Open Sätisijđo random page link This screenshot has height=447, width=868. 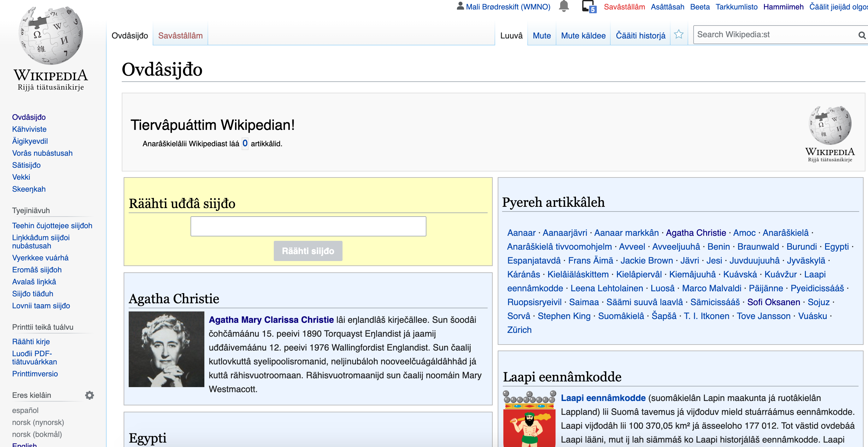click(x=26, y=165)
